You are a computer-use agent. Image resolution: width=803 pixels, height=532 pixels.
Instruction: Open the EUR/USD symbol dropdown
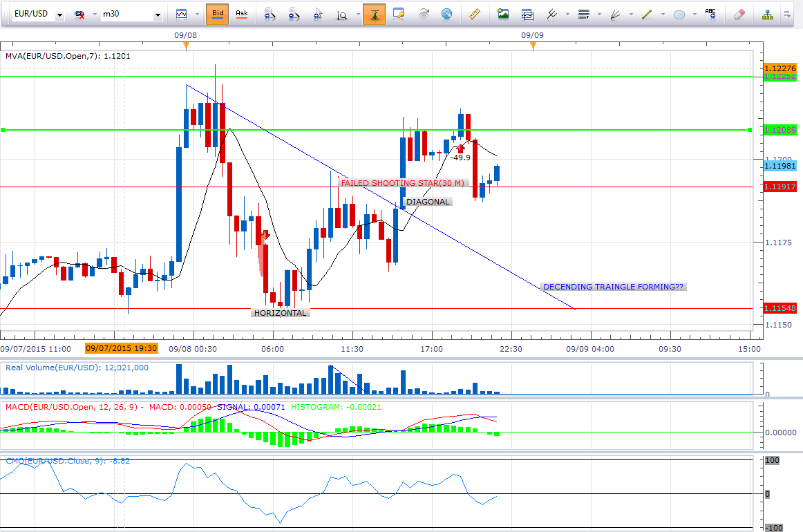(59, 14)
